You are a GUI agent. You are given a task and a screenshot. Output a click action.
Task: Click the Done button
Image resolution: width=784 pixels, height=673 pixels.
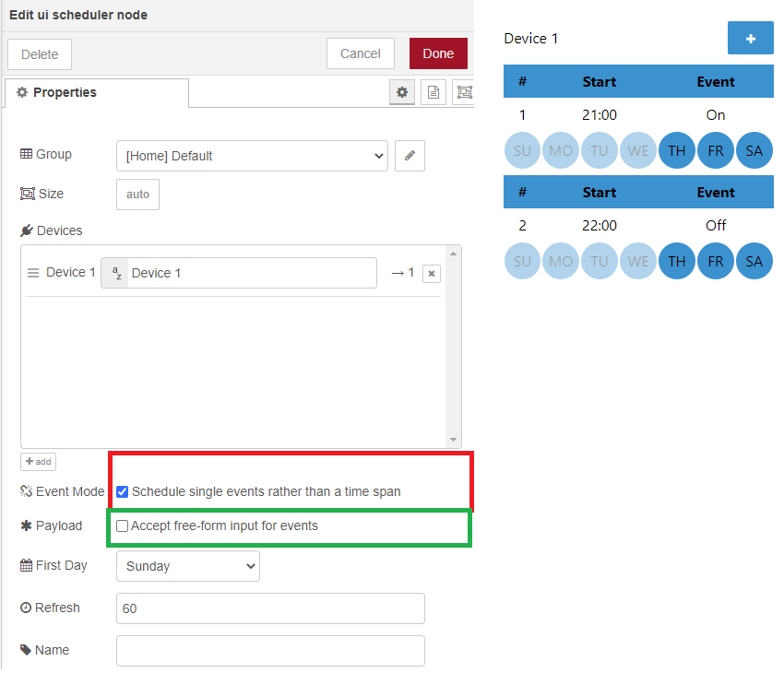(x=437, y=53)
